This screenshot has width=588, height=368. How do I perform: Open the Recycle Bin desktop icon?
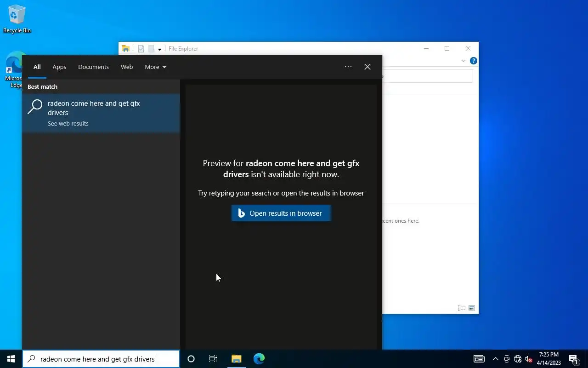click(17, 19)
